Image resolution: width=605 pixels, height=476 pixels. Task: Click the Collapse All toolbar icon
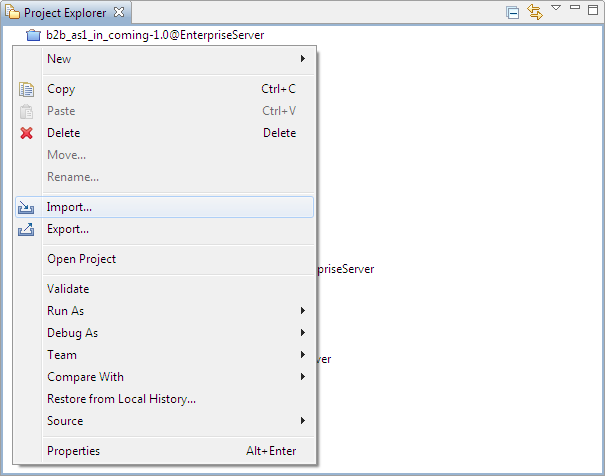point(513,13)
